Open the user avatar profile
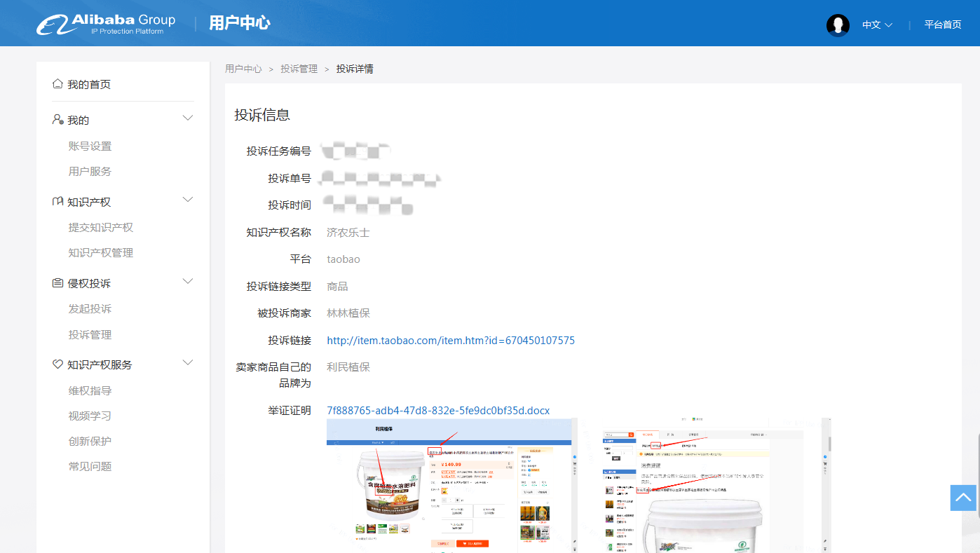 tap(838, 25)
